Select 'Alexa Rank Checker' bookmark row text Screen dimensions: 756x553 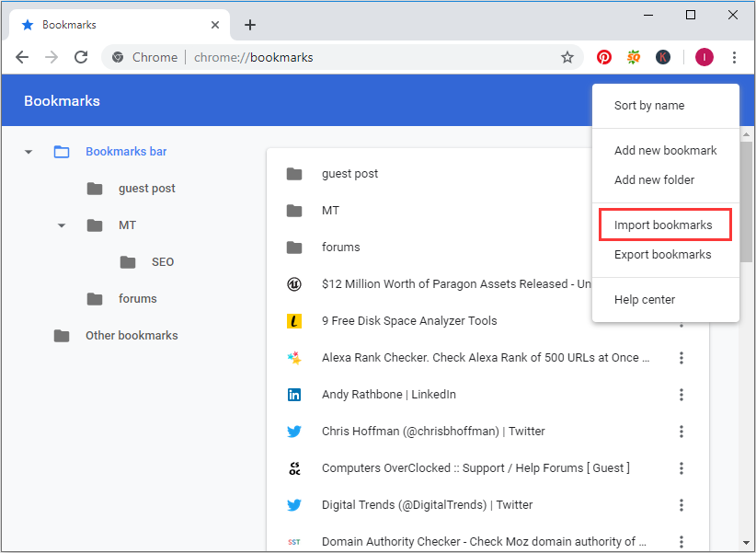pyautogui.click(x=486, y=358)
